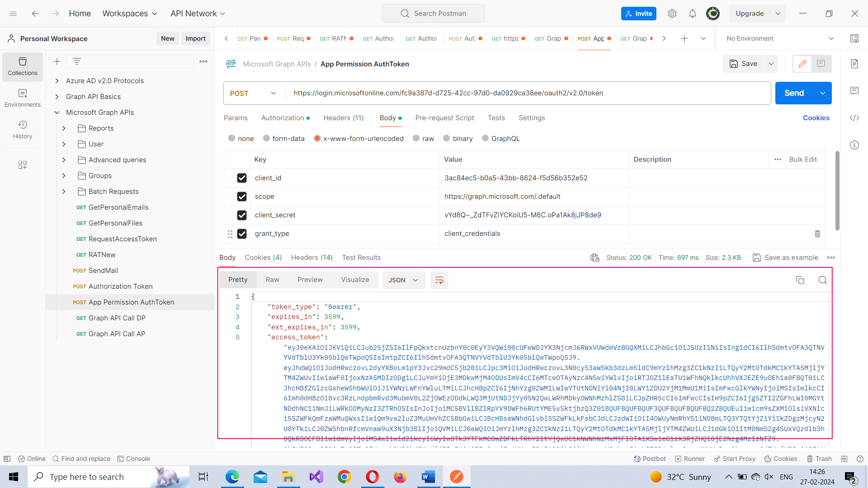Uncheck the scope parameter
868x488 pixels.
(242, 197)
